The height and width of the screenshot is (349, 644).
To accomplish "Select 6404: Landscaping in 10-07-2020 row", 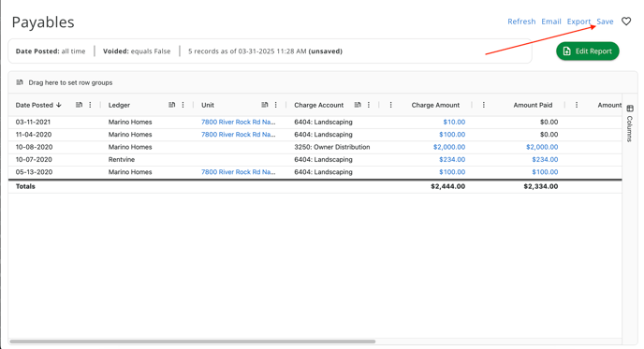I will [323, 159].
